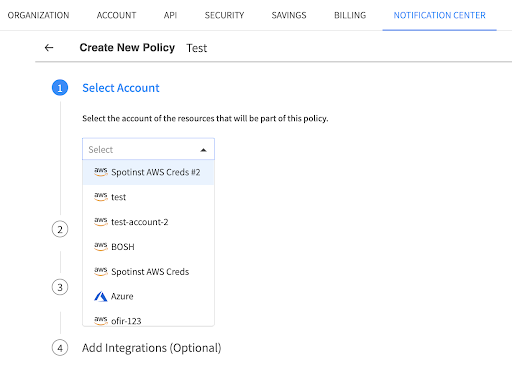Jump to step 2 circle
Viewport: 512px width, 376px height.
60,229
